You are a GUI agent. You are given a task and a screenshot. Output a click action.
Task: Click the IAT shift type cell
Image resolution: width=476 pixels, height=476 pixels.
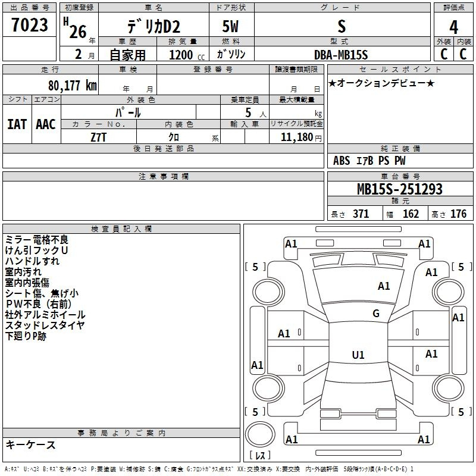(x=17, y=124)
